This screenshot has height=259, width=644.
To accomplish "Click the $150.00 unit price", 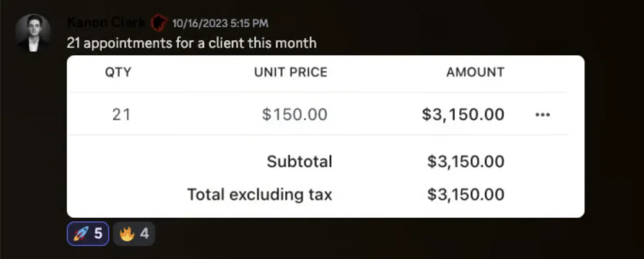I will coord(295,114).
